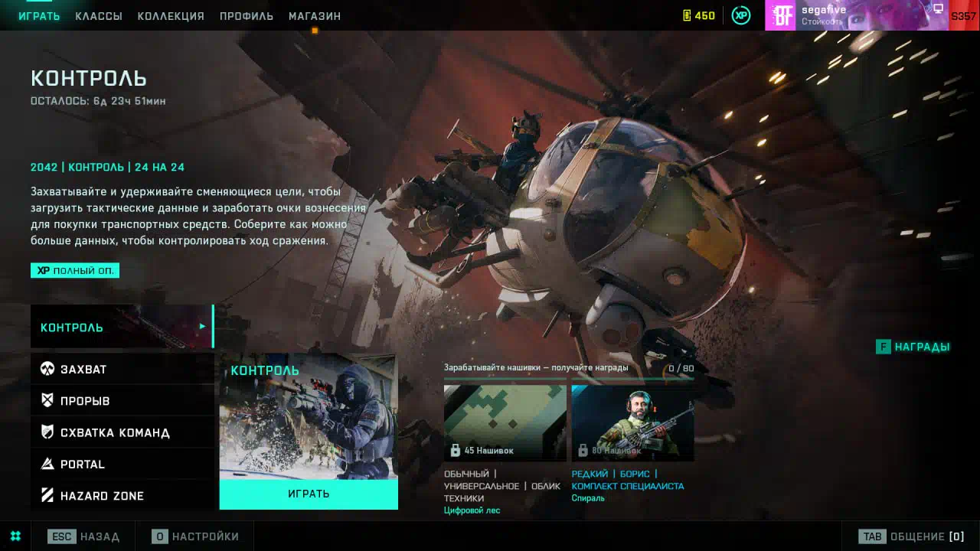Click the Спираль reward name
The height and width of the screenshot is (551, 980).
point(588,498)
